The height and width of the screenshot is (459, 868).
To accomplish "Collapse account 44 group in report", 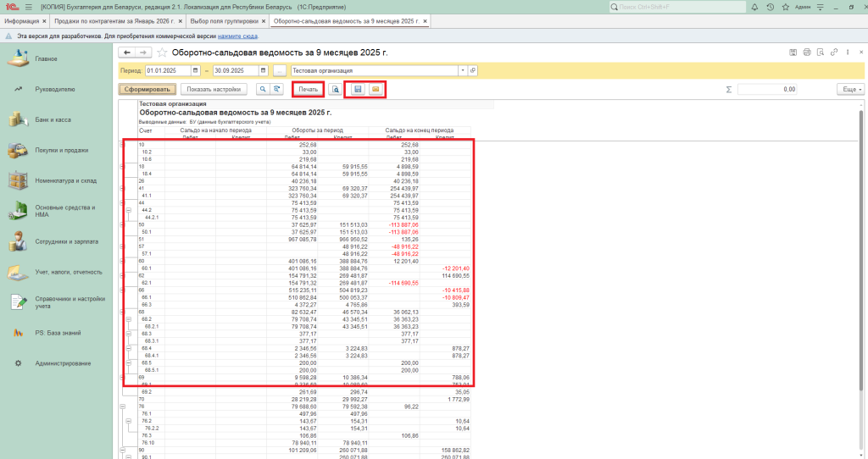I will tap(123, 204).
